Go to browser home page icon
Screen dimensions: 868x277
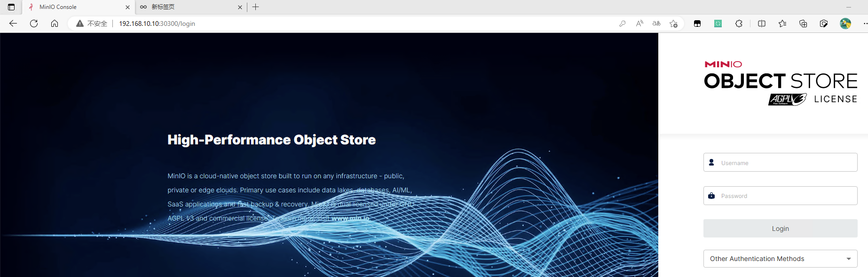55,24
